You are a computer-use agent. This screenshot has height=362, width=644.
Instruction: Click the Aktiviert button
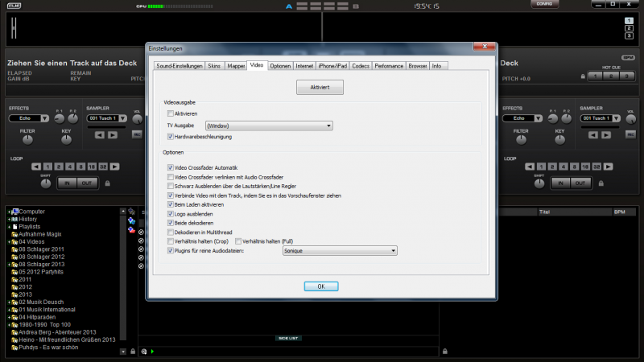point(320,88)
